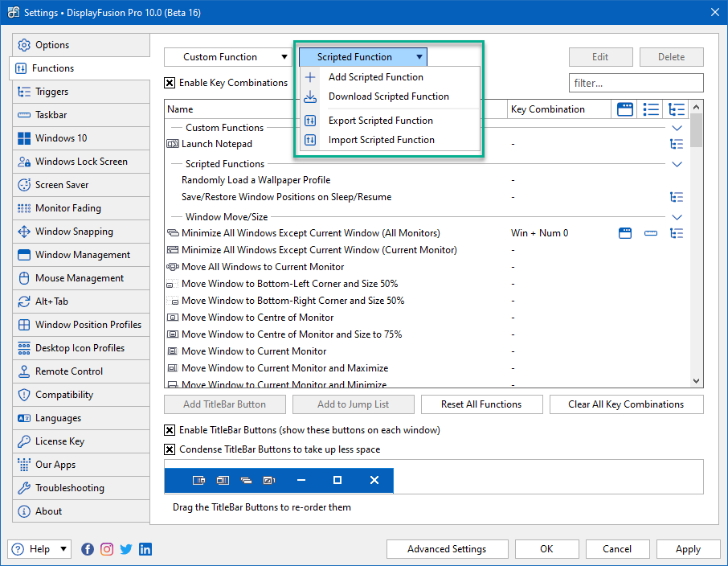Image resolution: width=728 pixels, height=566 pixels.
Task: Open the Taskbar settings tab
Action: click(81, 115)
